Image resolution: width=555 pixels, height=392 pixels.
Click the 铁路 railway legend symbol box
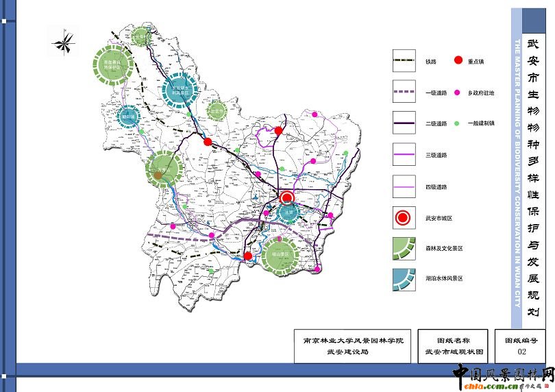[x=404, y=61]
